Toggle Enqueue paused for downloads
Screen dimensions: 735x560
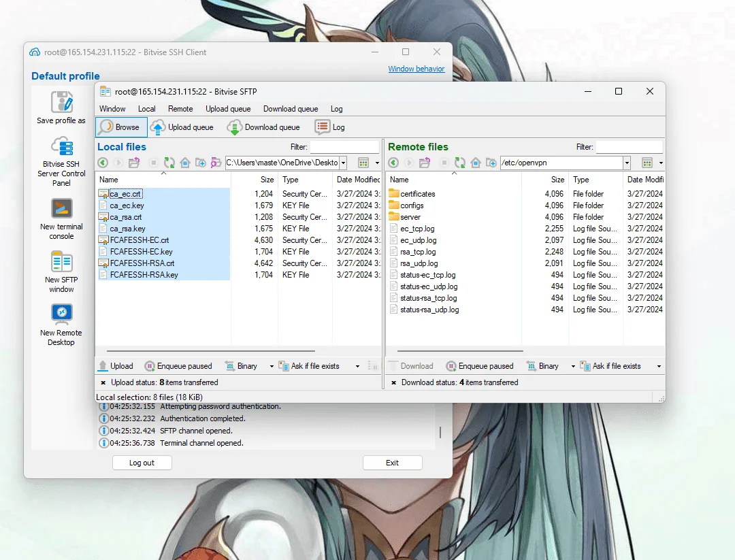(x=480, y=366)
